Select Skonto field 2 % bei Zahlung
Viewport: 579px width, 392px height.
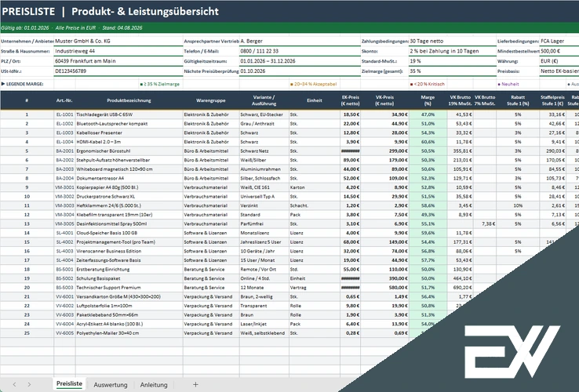(x=453, y=51)
